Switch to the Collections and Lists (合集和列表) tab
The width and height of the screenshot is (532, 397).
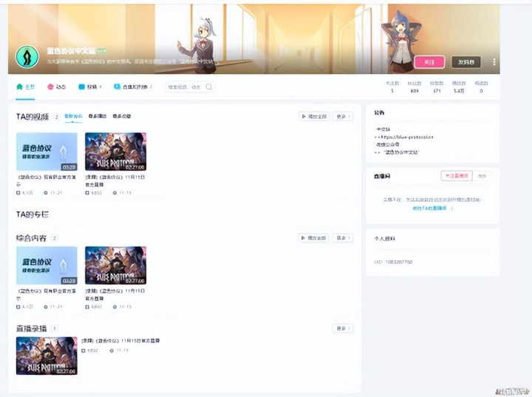coord(134,87)
